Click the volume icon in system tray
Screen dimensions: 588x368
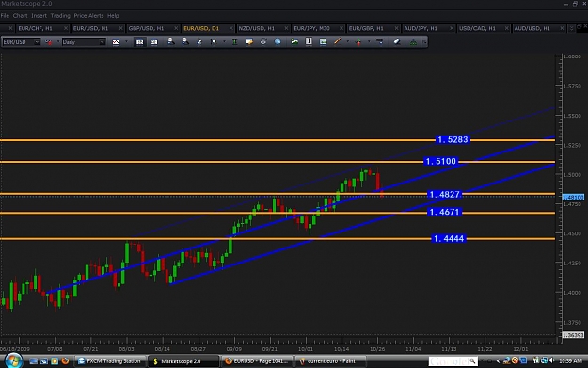point(551,360)
